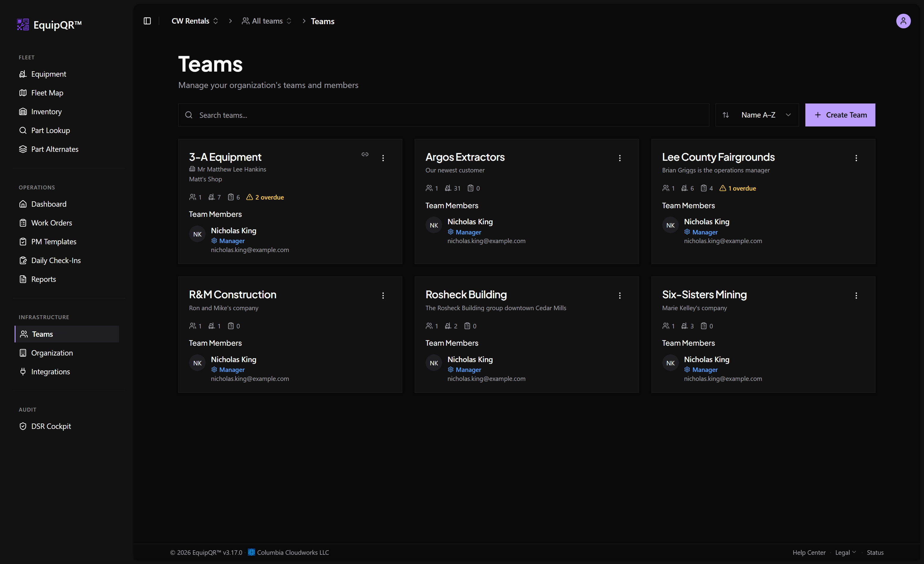Click the search magnifier icon

189,115
